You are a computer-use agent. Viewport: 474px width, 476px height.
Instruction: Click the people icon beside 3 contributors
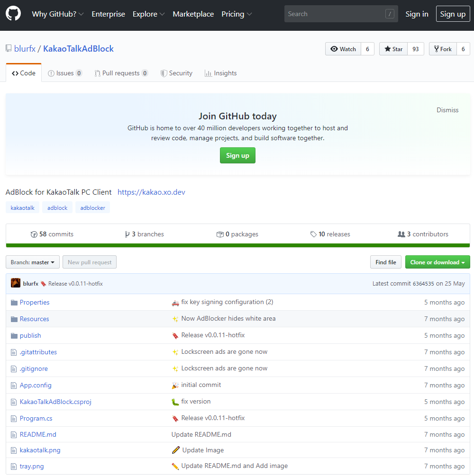(x=401, y=234)
